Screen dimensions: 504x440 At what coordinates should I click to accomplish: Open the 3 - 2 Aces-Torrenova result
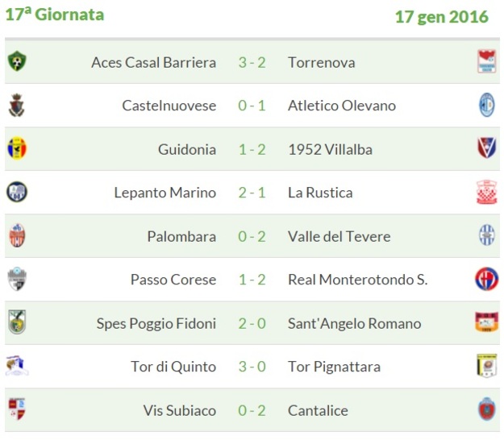tap(252, 63)
